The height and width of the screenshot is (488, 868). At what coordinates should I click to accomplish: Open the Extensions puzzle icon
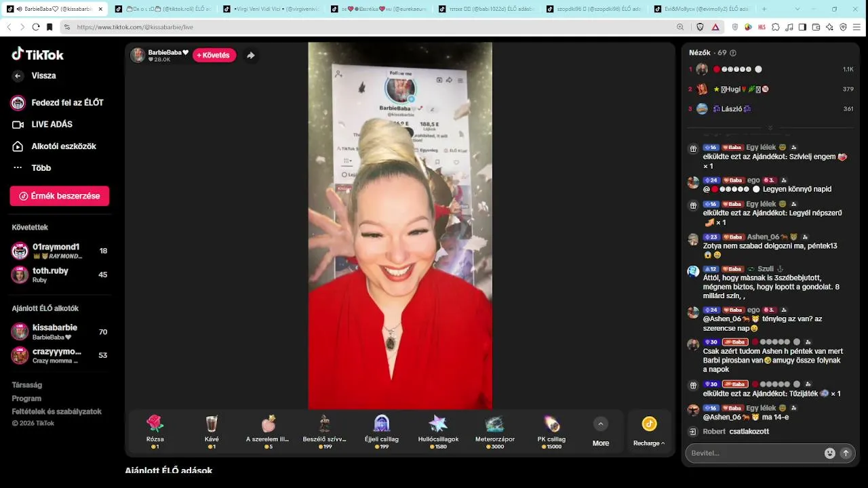[775, 27]
